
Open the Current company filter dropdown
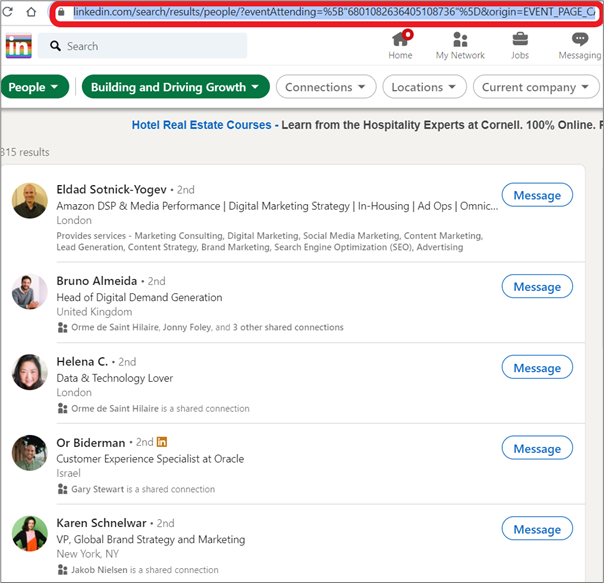pyautogui.click(x=536, y=87)
